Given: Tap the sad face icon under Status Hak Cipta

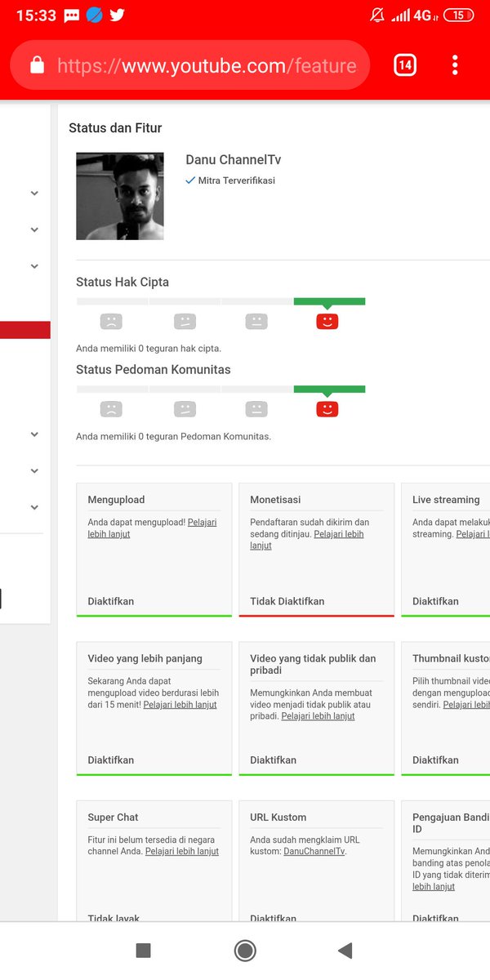Looking at the screenshot, I should tap(111, 321).
